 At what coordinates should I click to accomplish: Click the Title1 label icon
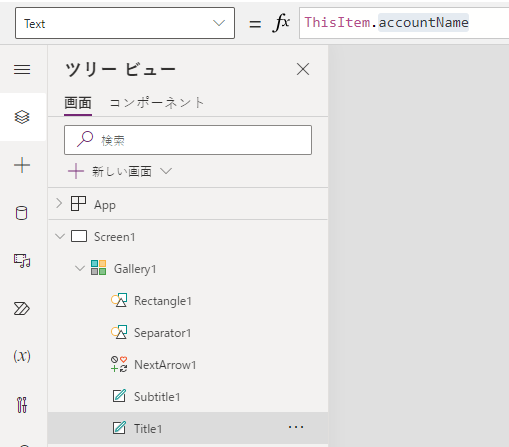point(119,428)
